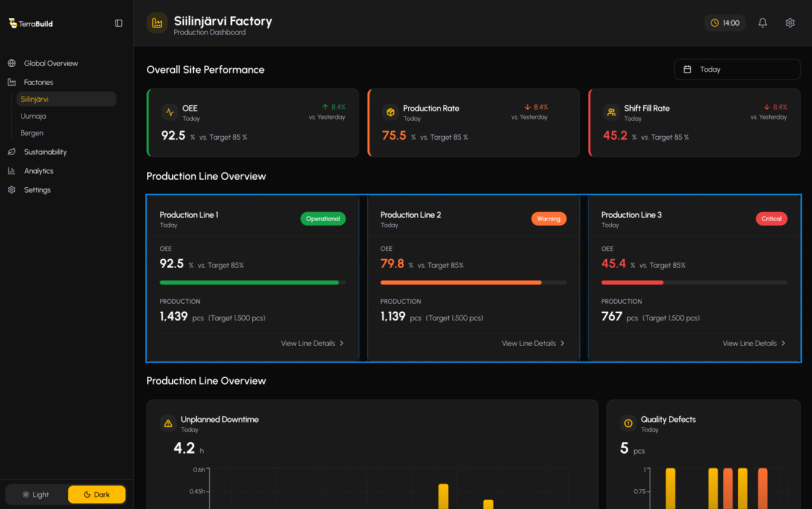
Task: Open View Line Details for Production Line 3
Action: [x=754, y=343]
